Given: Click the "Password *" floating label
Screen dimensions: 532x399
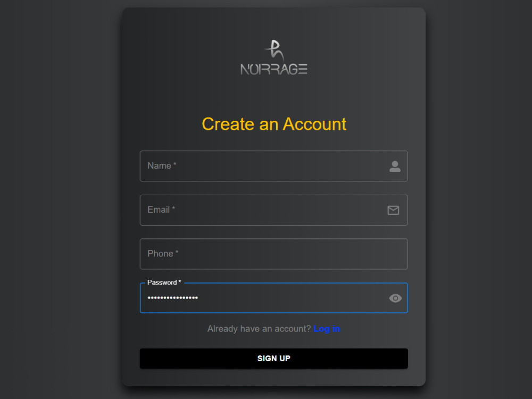Looking at the screenshot, I should [164, 282].
